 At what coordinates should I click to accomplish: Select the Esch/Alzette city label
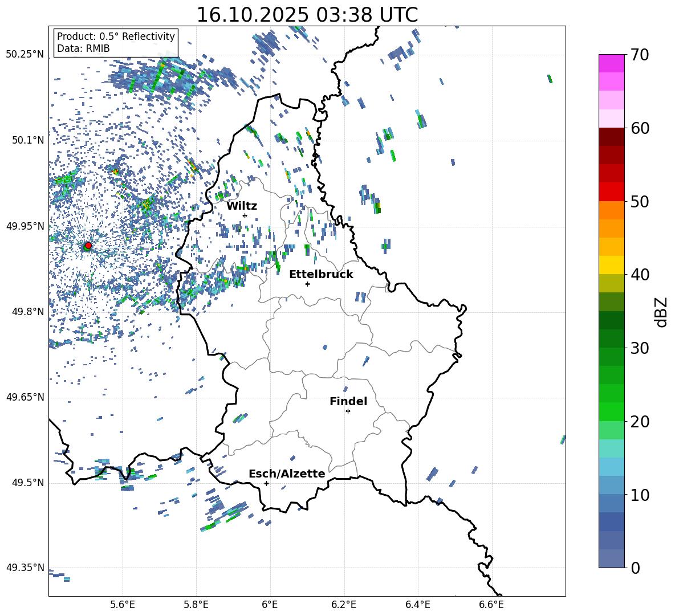click(287, 474)
